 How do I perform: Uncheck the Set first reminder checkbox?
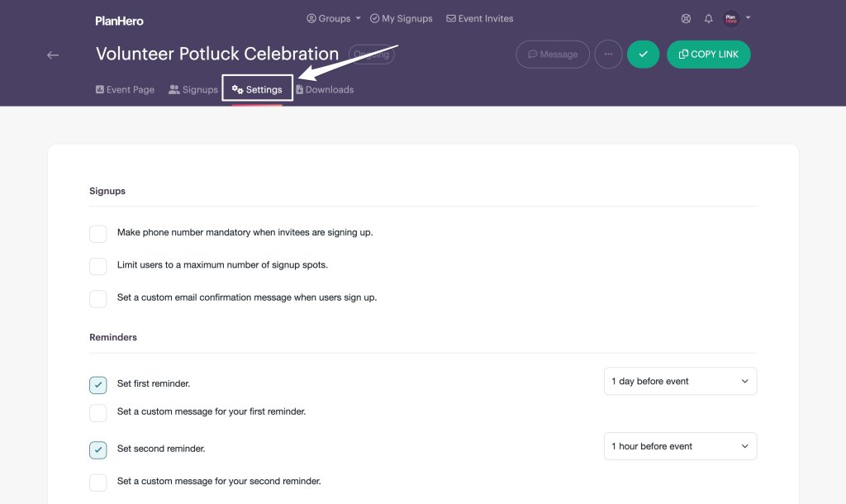[x=98, y=384]
